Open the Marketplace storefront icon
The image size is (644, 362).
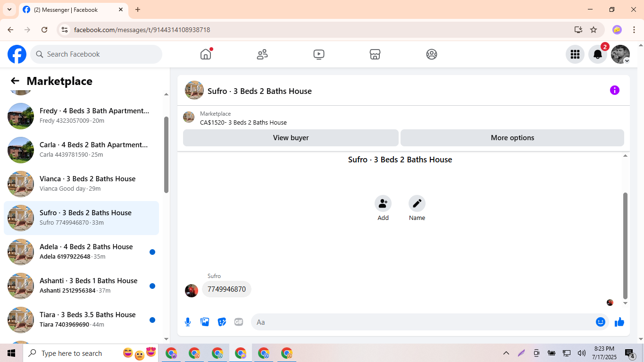(375, 54)
